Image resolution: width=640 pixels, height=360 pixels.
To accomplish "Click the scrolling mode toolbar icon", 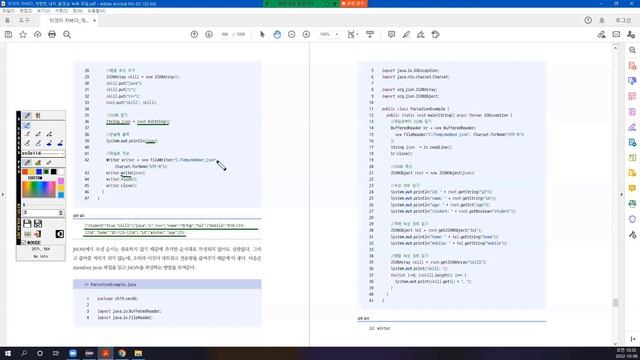I will click(x=370, y=35).
